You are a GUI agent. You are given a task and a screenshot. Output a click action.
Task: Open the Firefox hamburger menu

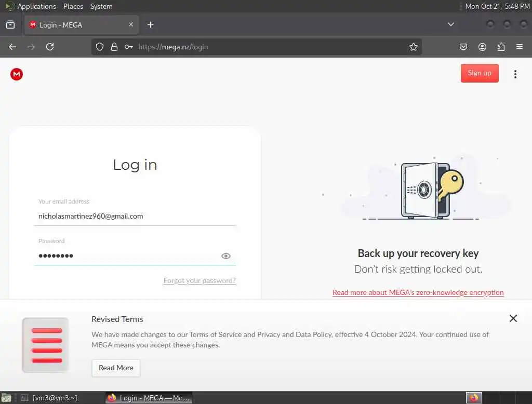point(520,47)
